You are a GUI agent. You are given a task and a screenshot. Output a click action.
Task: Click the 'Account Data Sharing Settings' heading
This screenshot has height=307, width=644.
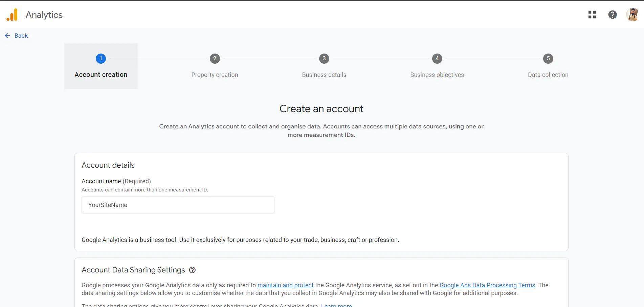coord(133,270)
